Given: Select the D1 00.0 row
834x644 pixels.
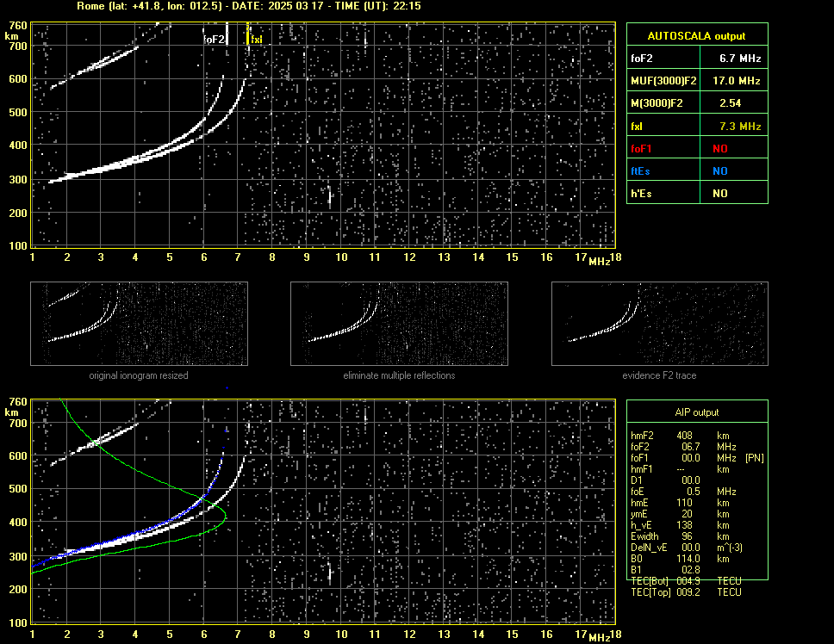Looking at the screenshot, I should point(665,480).
